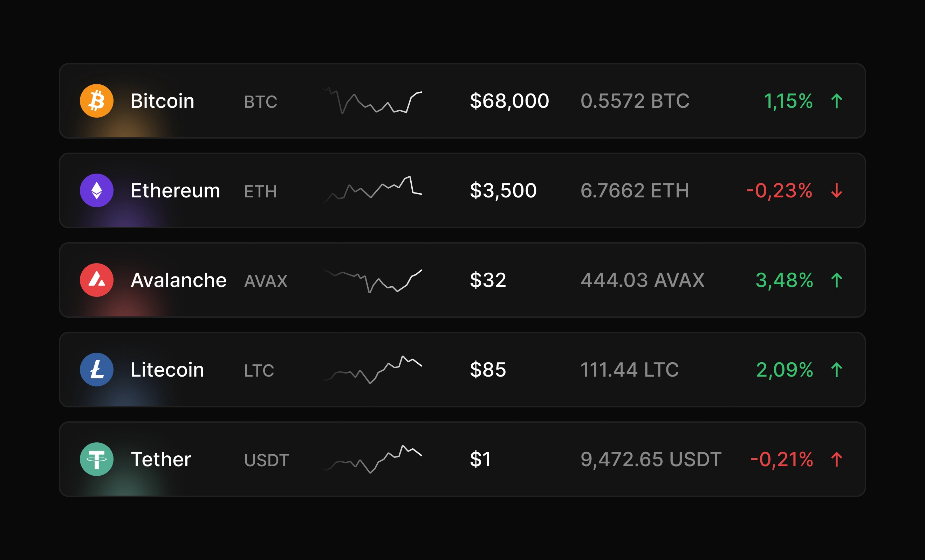Click the purple Ethereum logo icon
This screenshot has width=925, height=560.
click(96, 190)
